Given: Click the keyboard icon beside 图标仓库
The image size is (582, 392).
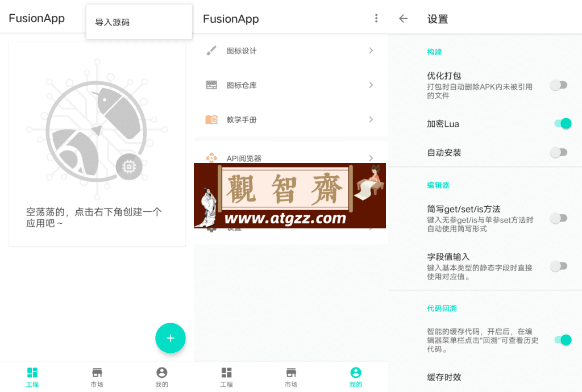Looking at the screenshot, I should (211, 85).
